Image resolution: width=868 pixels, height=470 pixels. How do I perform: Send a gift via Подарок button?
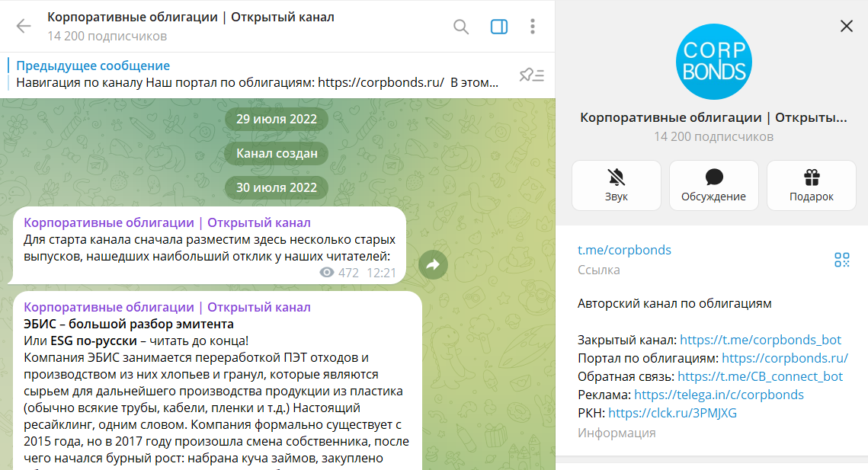[x=811, y=185]
